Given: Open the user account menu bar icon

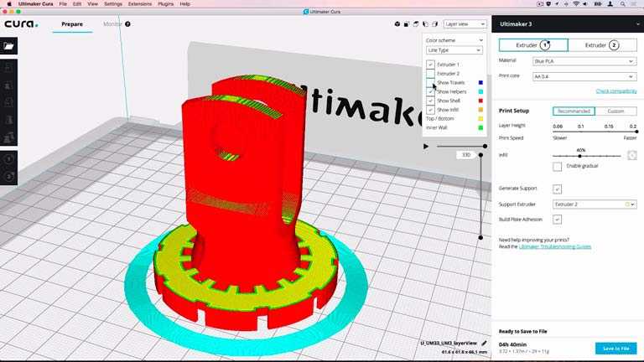Looking at the screenshot, I should click(x=610, y=3).
